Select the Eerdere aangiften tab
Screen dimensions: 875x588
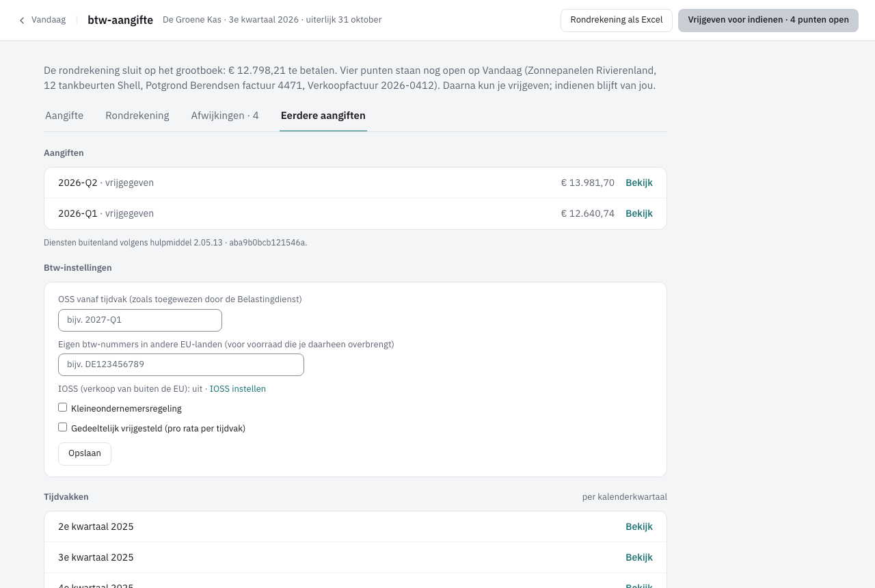point(323,116)
